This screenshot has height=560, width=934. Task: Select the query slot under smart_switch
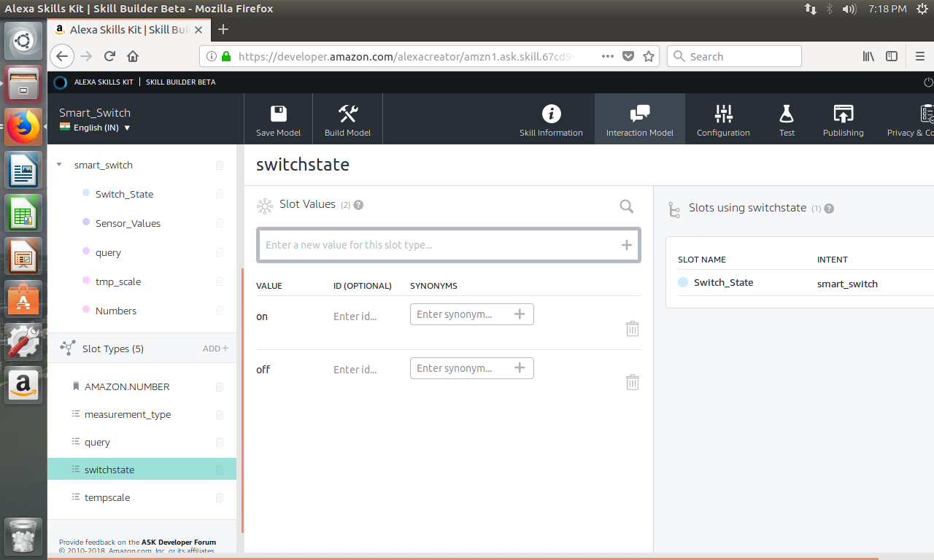pyautogui.click(x=108, y=252)
